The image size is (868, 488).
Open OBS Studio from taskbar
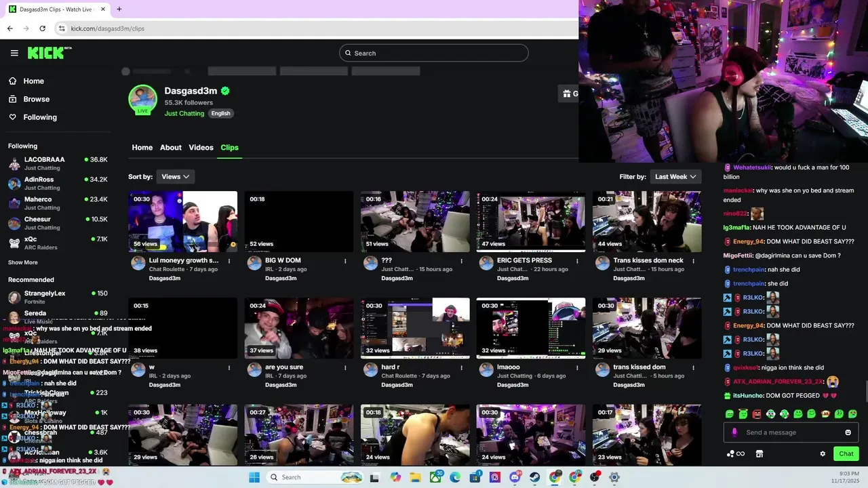click(x=595, y=477)
